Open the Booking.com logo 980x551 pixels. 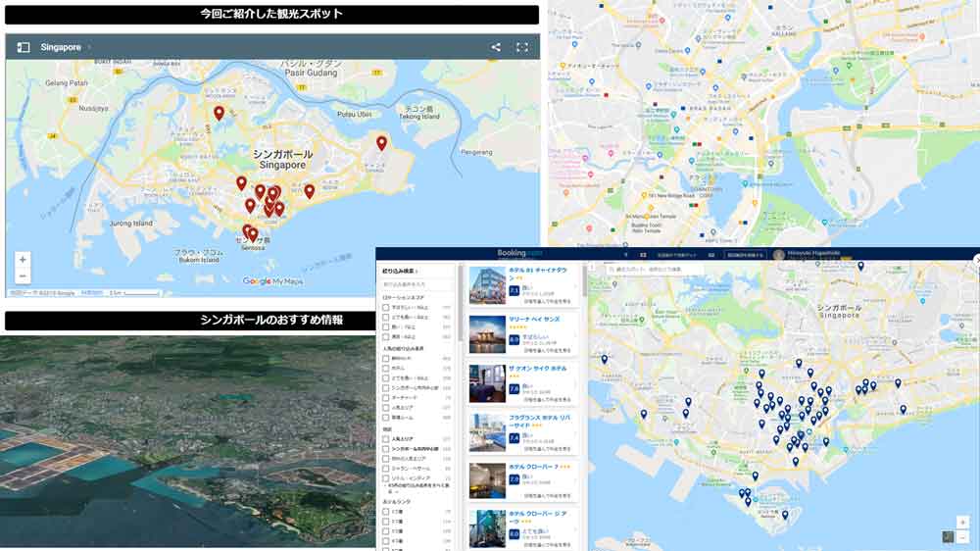[519, 253]
